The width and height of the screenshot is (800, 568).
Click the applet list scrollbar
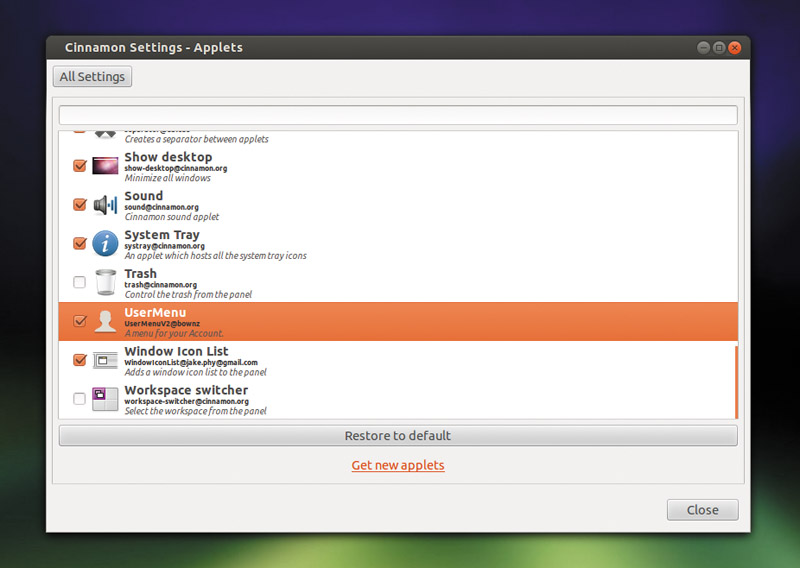pos(736,382)
